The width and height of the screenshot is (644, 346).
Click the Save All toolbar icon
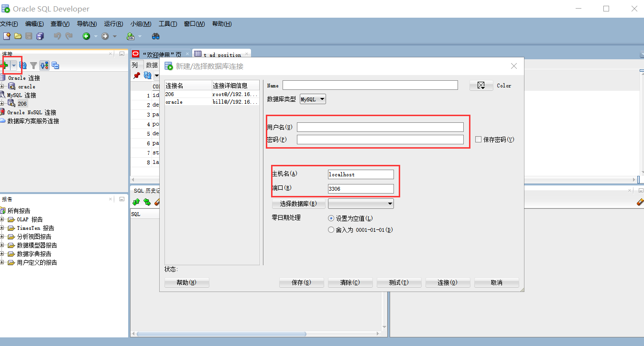click(40, 36)
